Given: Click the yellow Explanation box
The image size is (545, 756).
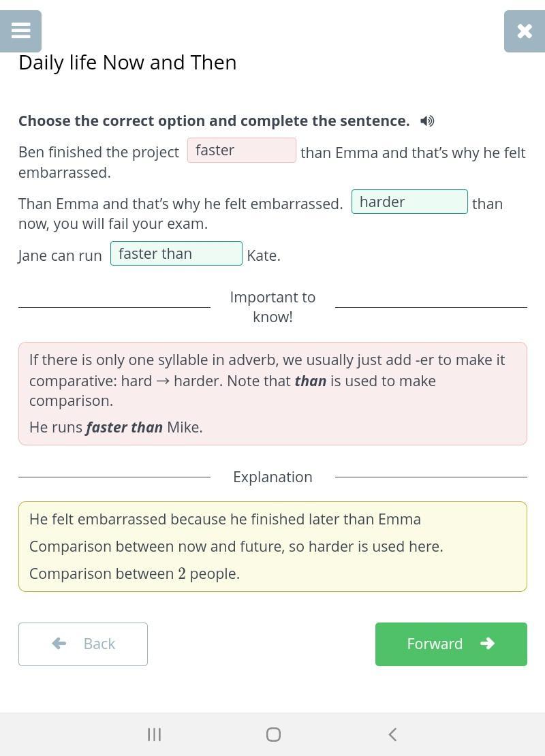Looking at the screenshot, I should coord(272,546).
